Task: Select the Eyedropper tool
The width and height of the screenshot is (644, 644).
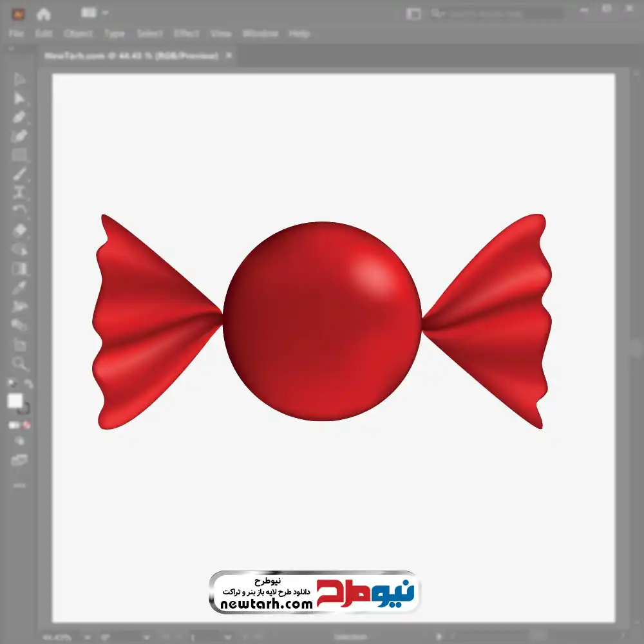Action: pos(19,287)
